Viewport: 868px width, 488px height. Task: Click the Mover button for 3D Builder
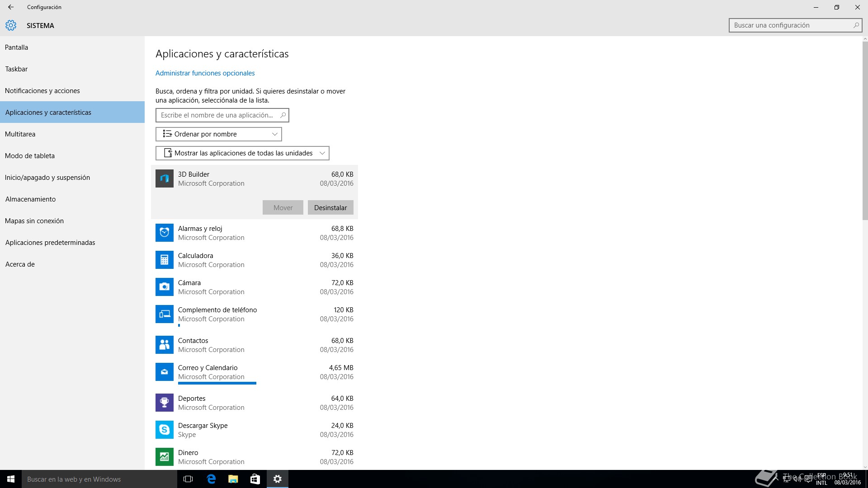click(283, 207)
